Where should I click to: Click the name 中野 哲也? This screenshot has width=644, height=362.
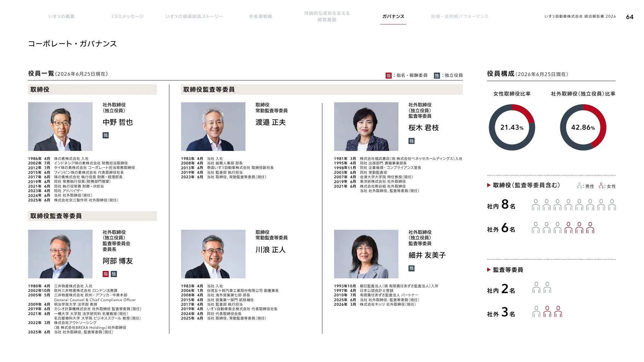click(x=118, y=122)
